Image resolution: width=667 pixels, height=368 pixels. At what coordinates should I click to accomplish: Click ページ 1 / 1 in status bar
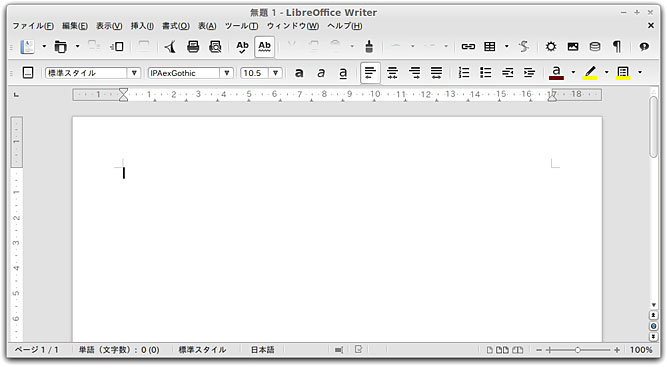point(37,350)
